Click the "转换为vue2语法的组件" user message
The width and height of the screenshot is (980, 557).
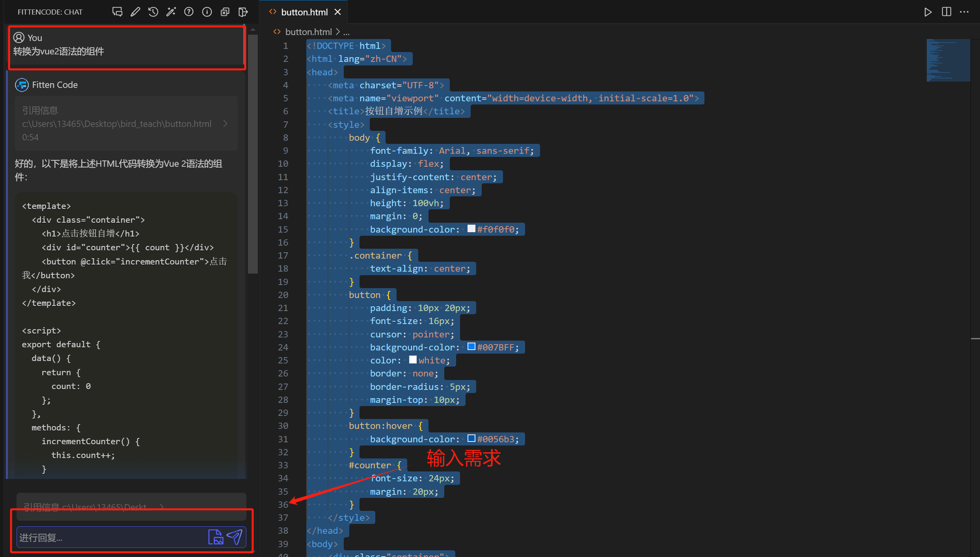coord(59,51)
